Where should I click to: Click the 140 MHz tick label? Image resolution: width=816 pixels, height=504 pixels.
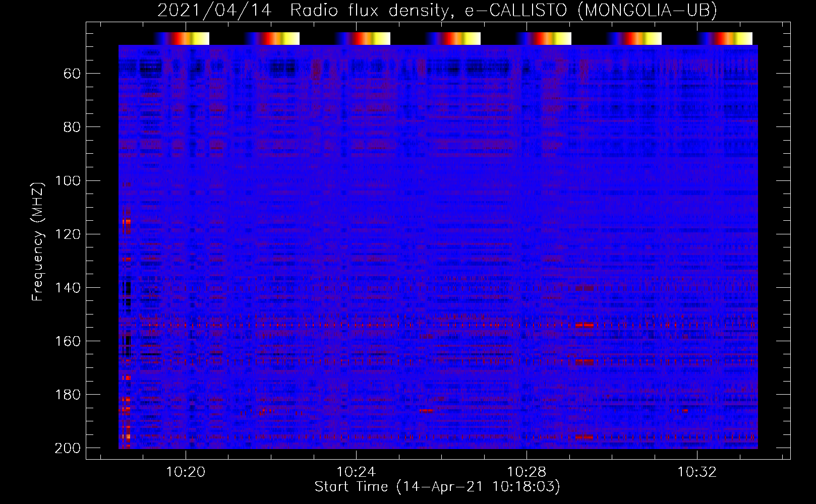click(68, 288)
